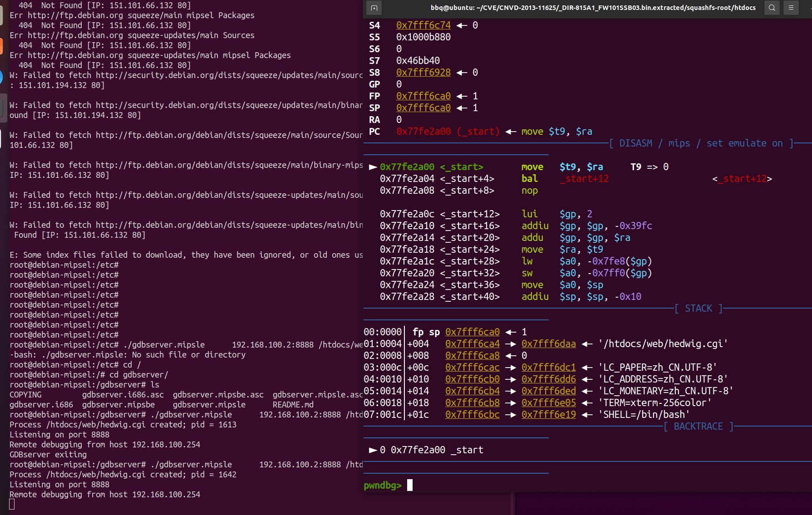Click the 'move $a0, $sp' instruction
812x515 pixels.
pos(562,285)
